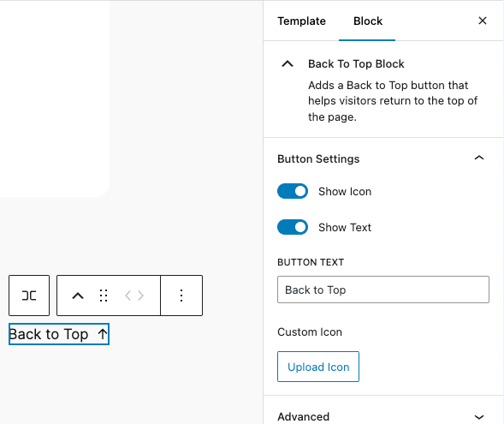Click into the Button Text input field

coord(383,290)
